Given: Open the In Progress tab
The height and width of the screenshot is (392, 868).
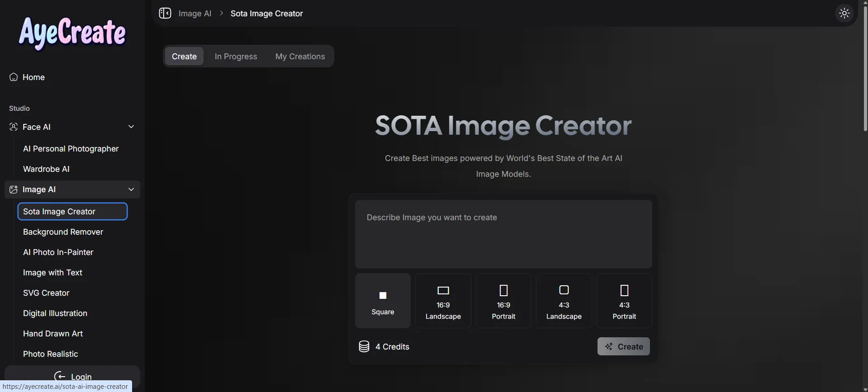Looking at the screenshot, I should coord(236,57).
